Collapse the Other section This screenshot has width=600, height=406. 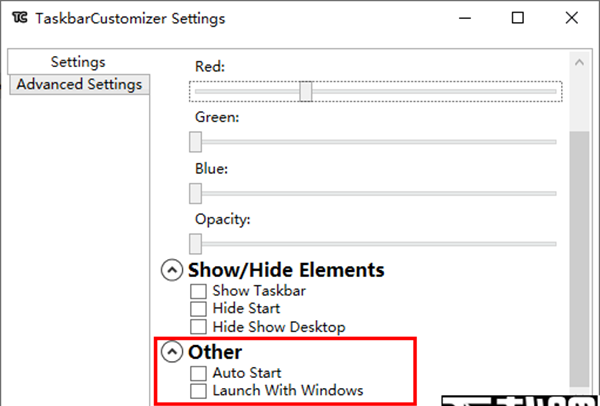click(172, 352)
